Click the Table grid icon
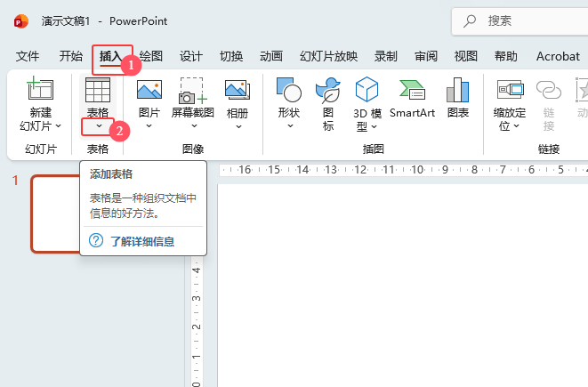The width and height of the screenshot is (588, 387). (98, 90)
